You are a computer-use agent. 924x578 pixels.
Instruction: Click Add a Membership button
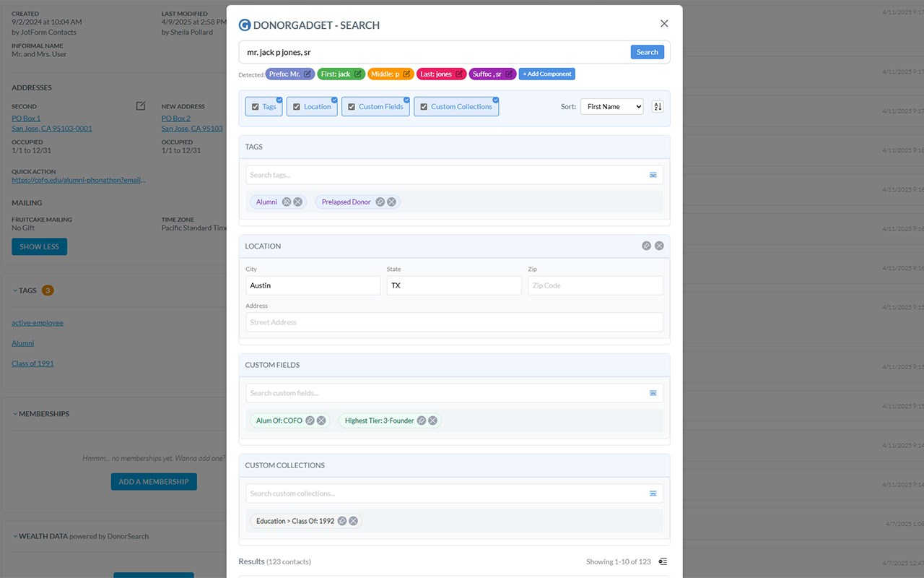coord(154,482)
